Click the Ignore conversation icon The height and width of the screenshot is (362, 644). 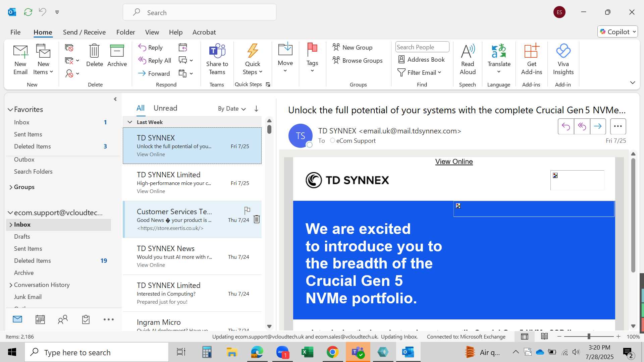(69, 48)
